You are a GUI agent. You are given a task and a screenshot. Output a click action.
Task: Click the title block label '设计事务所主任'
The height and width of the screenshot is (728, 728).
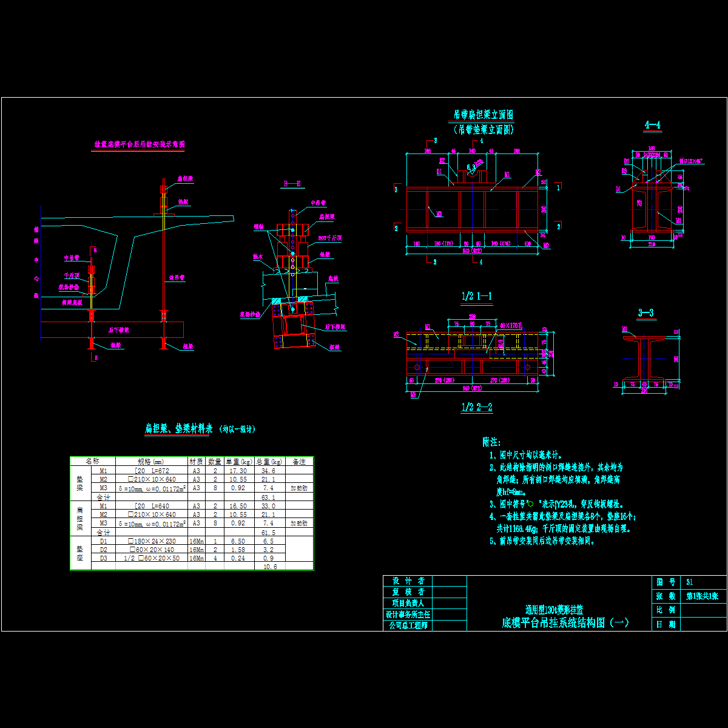[408, 614]
